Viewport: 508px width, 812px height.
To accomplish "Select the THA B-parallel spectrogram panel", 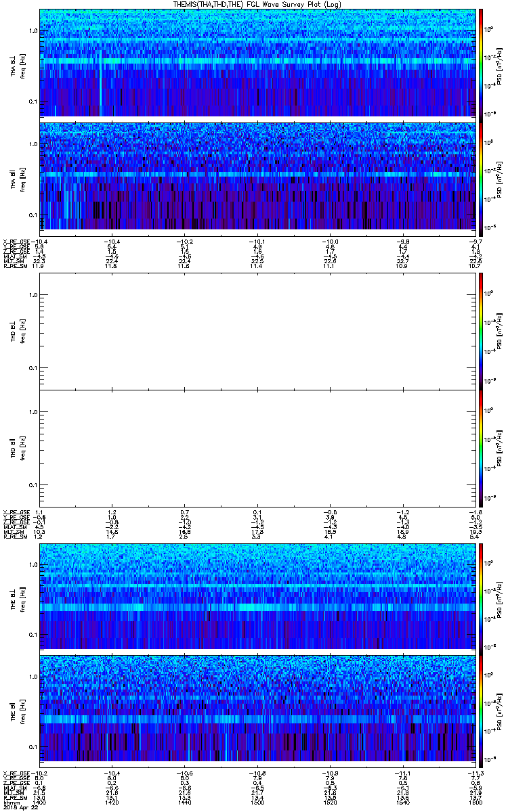I will tap(257, 175).
